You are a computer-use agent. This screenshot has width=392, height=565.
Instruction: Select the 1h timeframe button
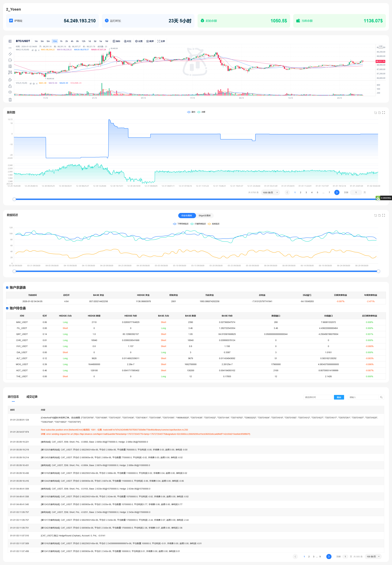coord(61,41)
